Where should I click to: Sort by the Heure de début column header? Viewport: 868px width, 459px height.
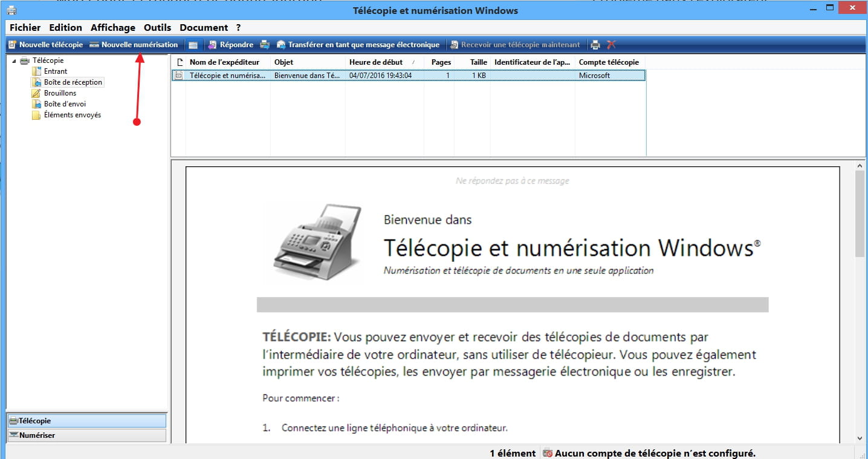click(x=384, y=62)
